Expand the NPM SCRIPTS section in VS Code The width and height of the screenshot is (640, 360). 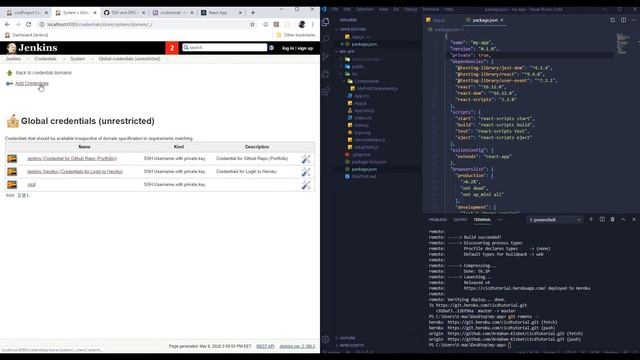(351, 345)
